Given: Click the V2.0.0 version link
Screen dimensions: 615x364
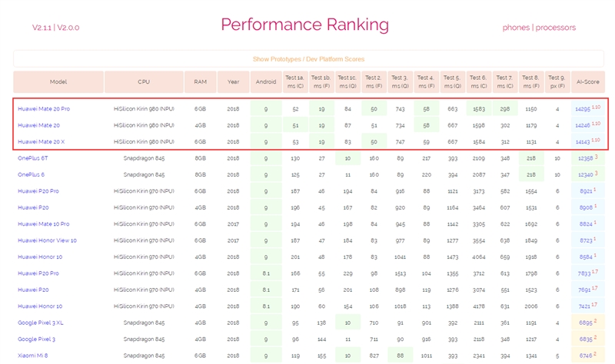Looking at the screenshot, I should (x=68, y=28).
